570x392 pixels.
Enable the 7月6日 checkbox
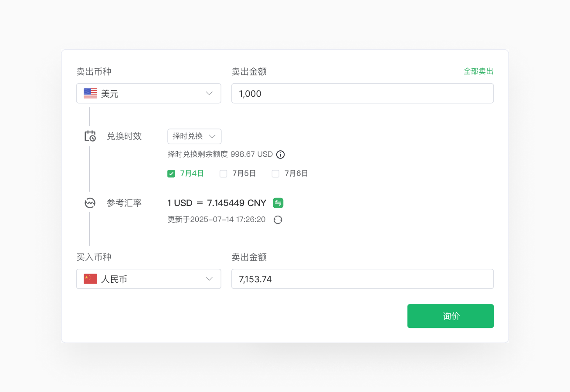(275, 174)
